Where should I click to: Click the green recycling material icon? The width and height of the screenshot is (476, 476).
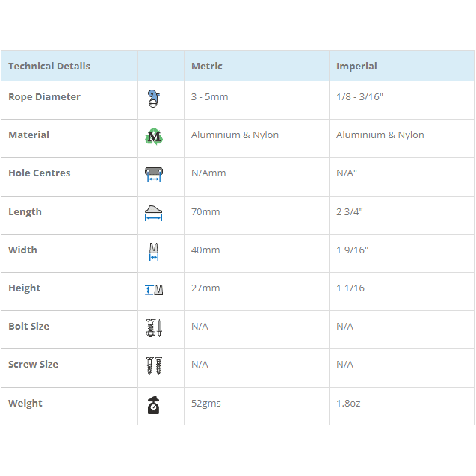(x=154, y=136)
